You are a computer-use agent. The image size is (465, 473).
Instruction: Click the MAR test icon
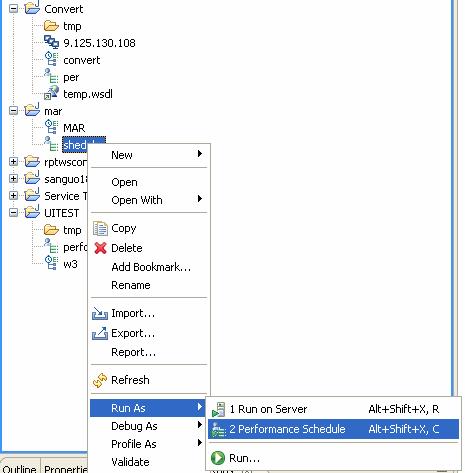51,127
